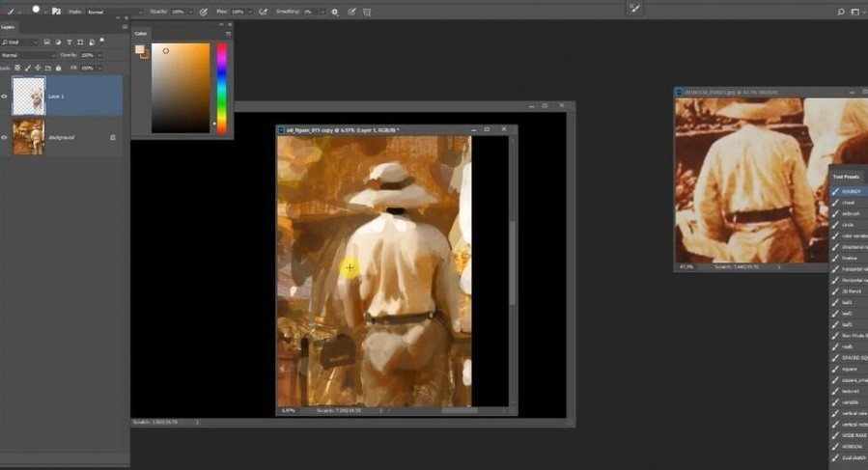The image size is (868, 470).
Task: Choose the WINDOW tool preset
Action: pos(850,447)
